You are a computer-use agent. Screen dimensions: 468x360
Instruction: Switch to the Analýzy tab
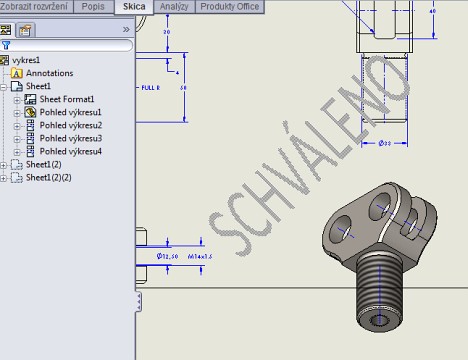pyautogui.click(x=174, y=7)
